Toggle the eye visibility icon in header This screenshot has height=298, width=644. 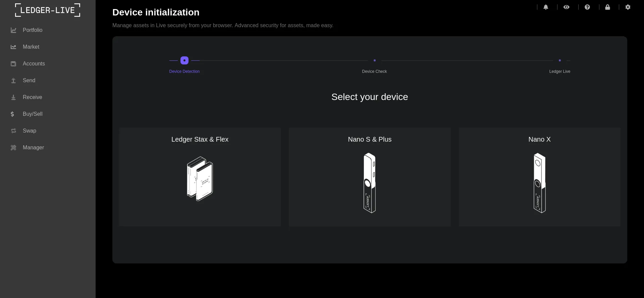[567, 7]
